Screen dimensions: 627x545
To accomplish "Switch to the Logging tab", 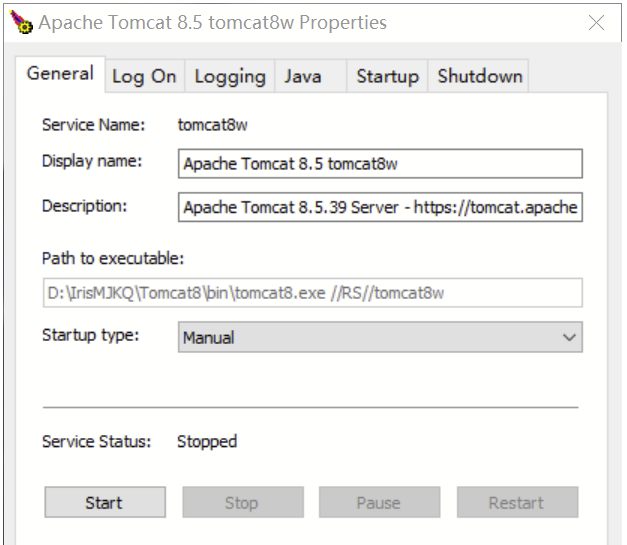I will tap(230, 76).
